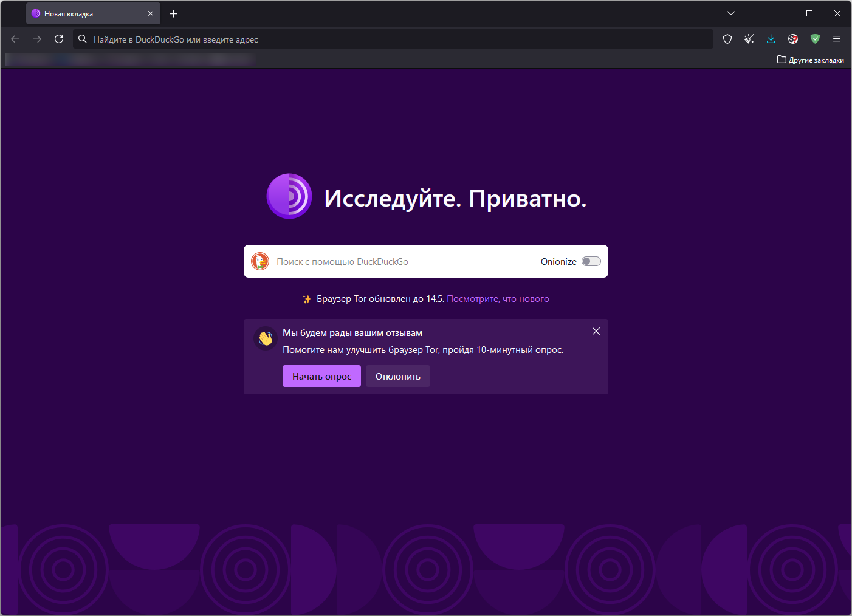The height and width of the screenshot is (616, 852).
Task: Go back to the previous page
Action: [x=15, y=39]
